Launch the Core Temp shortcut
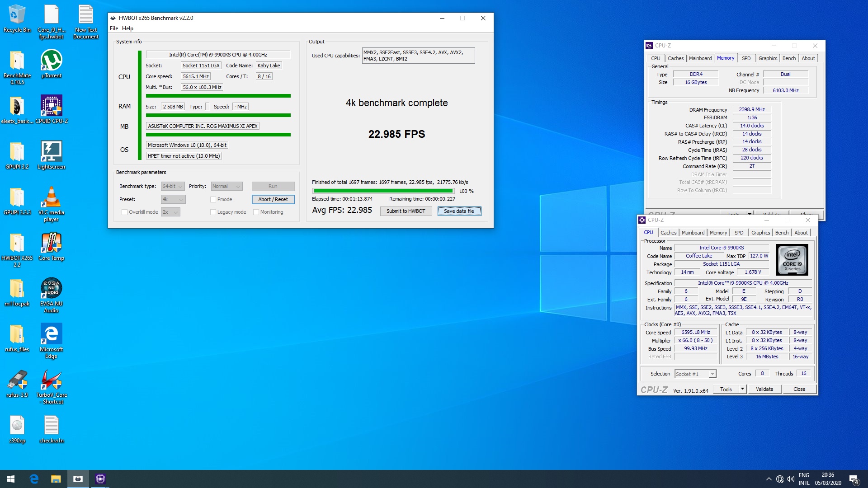The image size is (868, 488). coord(52,246)
